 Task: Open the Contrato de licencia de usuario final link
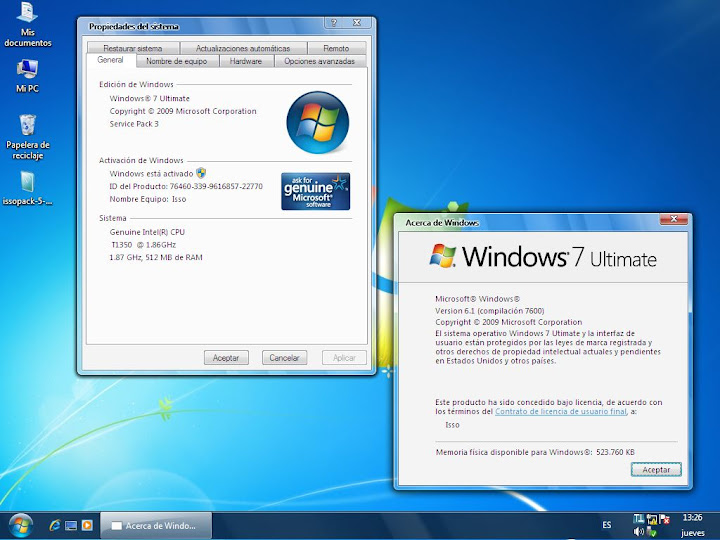tap(560, 411)
